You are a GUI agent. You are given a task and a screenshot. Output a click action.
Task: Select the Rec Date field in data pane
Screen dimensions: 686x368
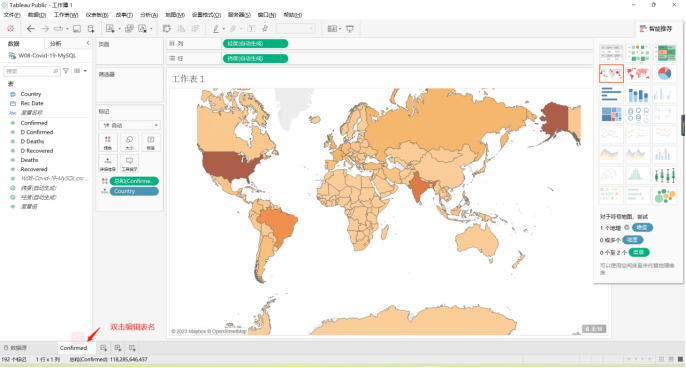pyautogui.click(x=32, y=103)
